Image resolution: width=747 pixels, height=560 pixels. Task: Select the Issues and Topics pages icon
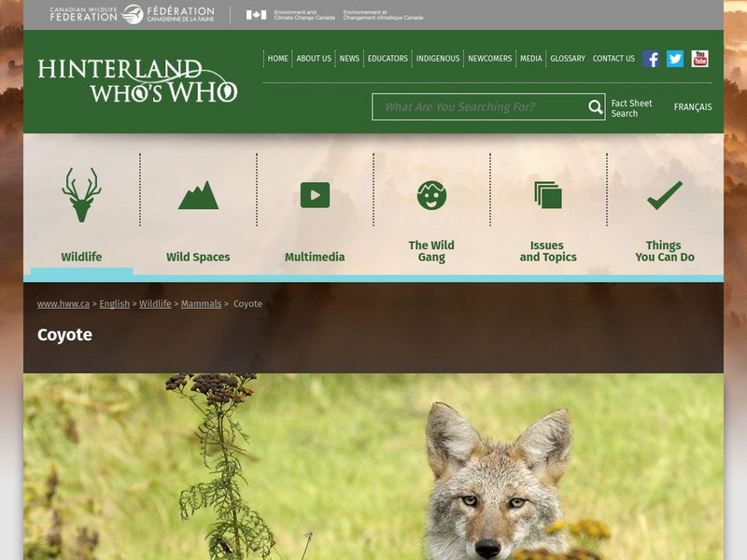click(x=548, y=195)
